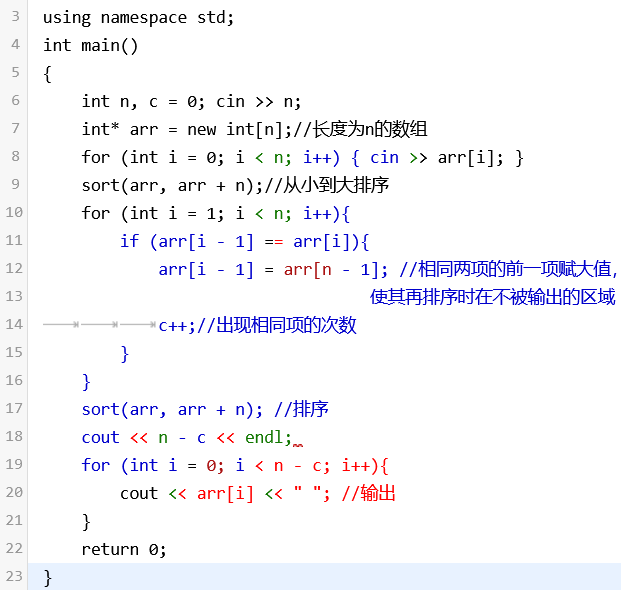Viewport: 621px width, 590px height.
Task: Click the sort call on line 17
Action: (100, 409)
